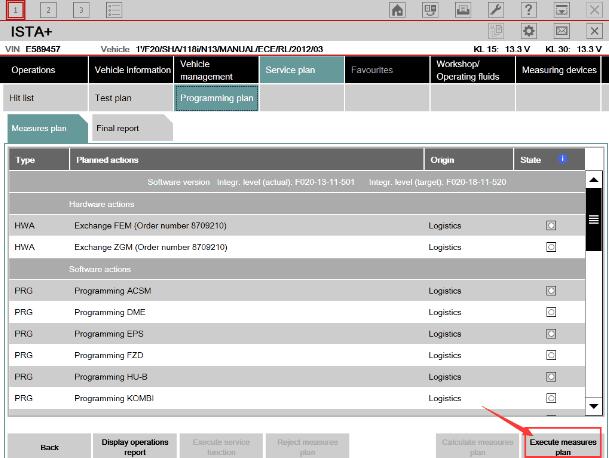Select the Programming EPS row text
Screen dimensions: 609x458
[x=109, y=334]
